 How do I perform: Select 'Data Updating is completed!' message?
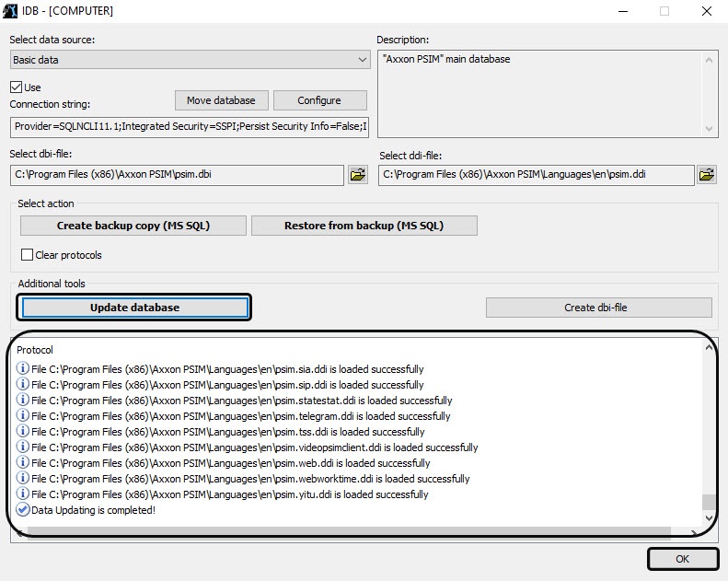93,510
